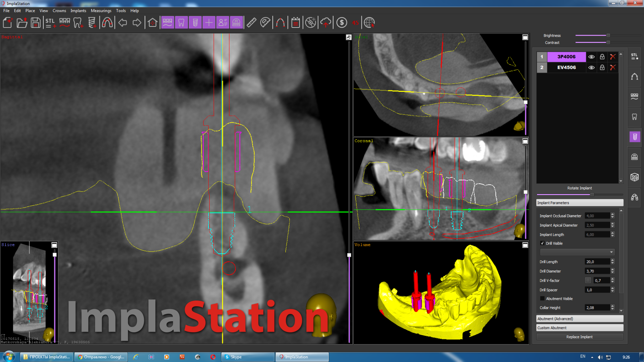Open the Measurings menu

pyautogui.click(x=101, y=11)
